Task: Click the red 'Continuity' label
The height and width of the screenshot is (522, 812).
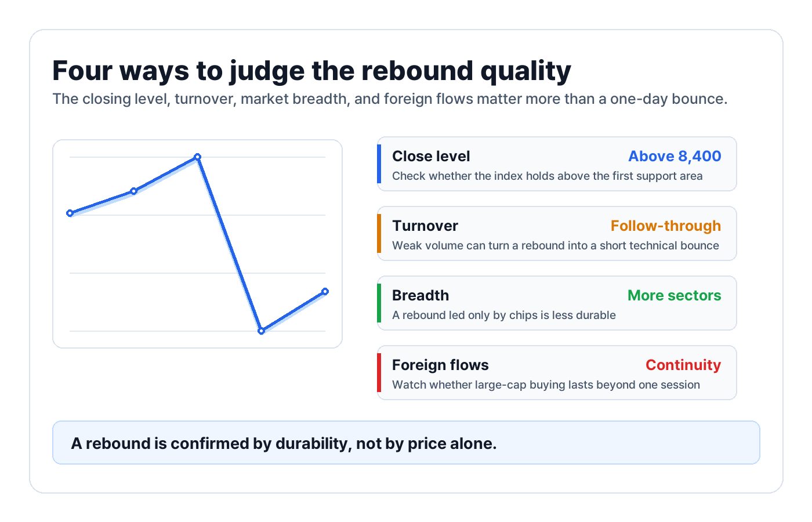Action: (x=683, y=365)
